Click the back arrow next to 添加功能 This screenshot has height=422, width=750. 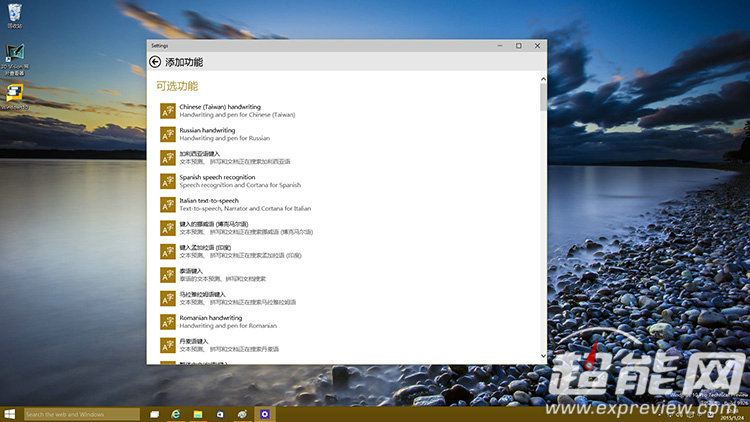pyautogui.click(x=155, y=62)
